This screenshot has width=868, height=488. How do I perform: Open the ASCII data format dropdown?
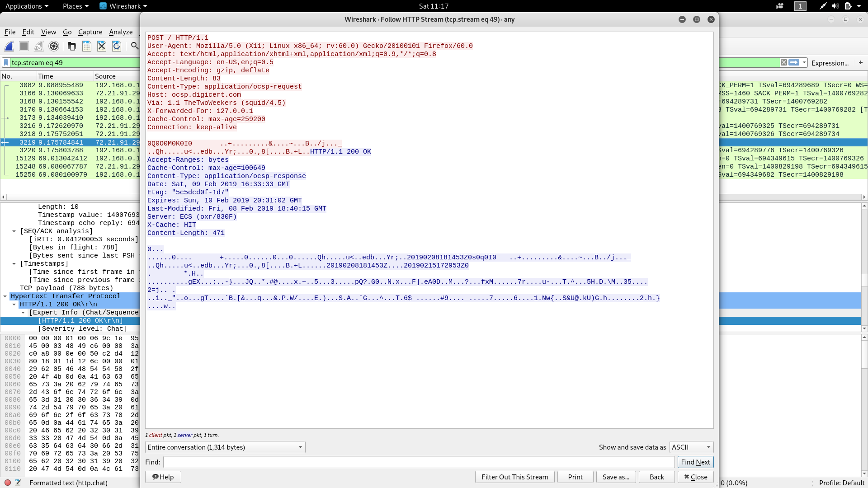click(691, 447)
